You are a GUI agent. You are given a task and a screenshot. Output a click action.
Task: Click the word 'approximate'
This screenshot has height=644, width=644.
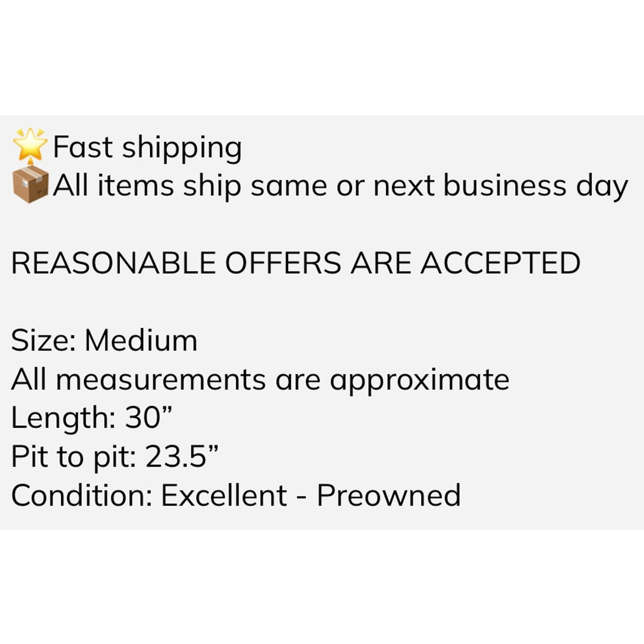[419, 380]
